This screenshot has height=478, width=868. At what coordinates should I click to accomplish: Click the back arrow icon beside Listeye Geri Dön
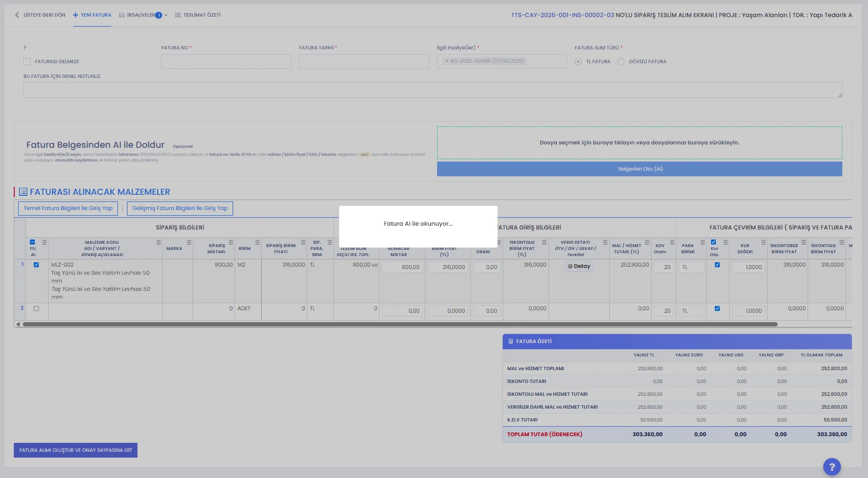tap(17, 15)
